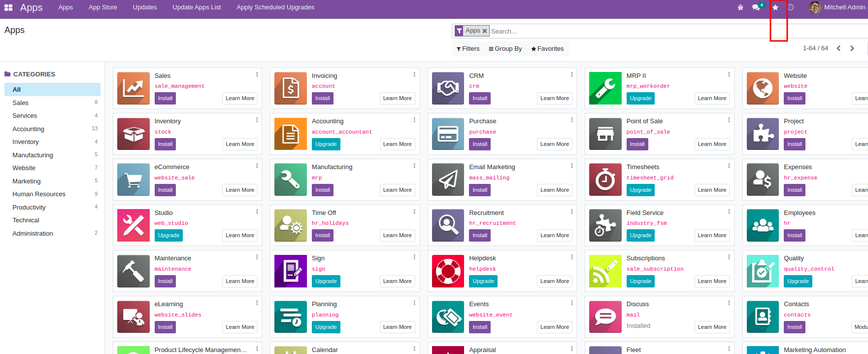The height and width of the screenshot is (354, 868).
Task: Open the Filters dropdown
Action: pyautogui.click(x=468, y=49)
